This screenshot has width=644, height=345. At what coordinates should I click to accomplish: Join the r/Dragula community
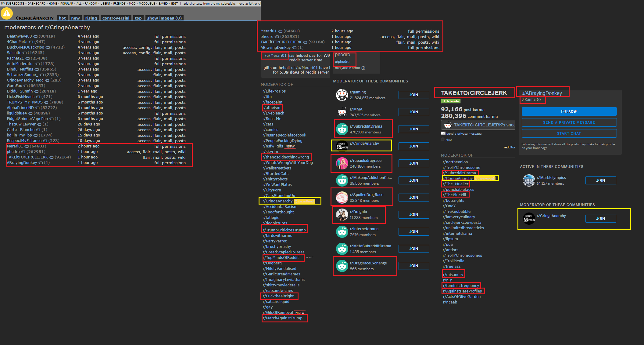tap(413, 215)
